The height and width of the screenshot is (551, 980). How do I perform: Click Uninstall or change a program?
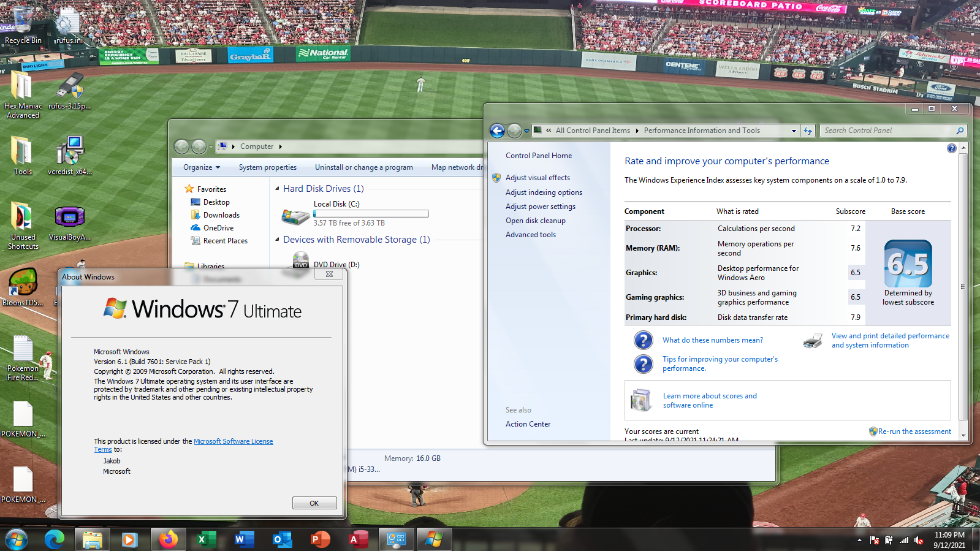(363, 167)
